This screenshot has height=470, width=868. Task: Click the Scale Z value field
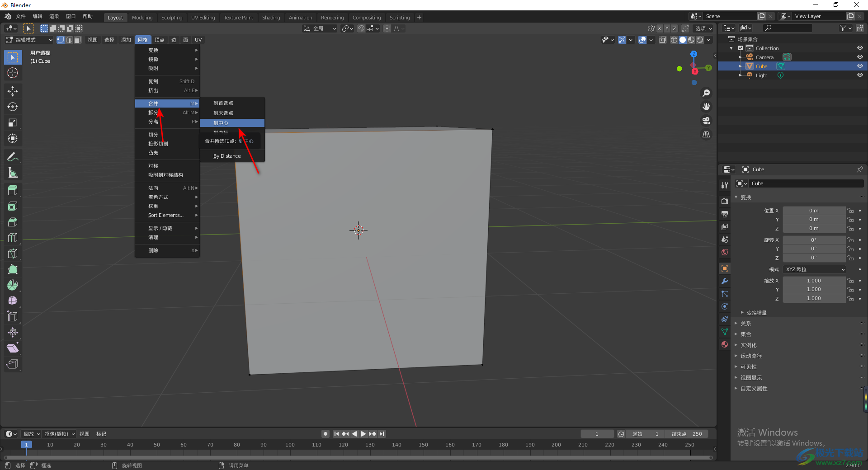[x=814, y=298]
